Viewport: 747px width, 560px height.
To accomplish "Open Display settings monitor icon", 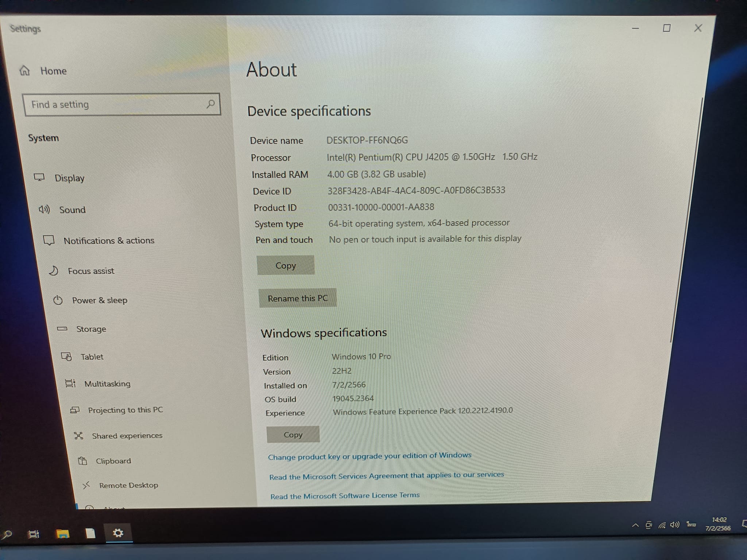I will (x=39, y=178).
